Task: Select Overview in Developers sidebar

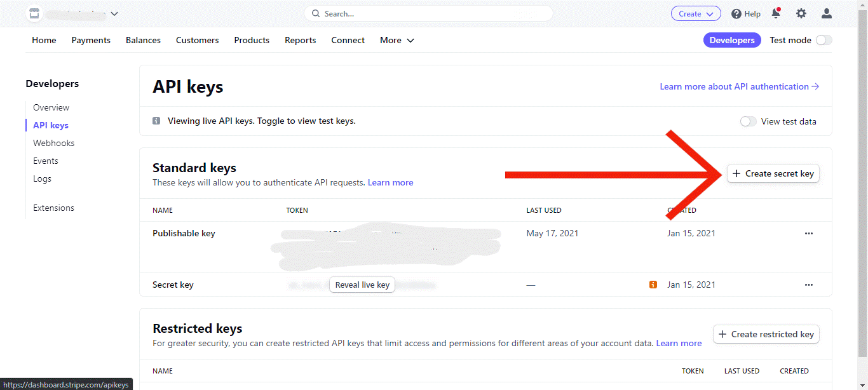Action: tap(51, 107)
